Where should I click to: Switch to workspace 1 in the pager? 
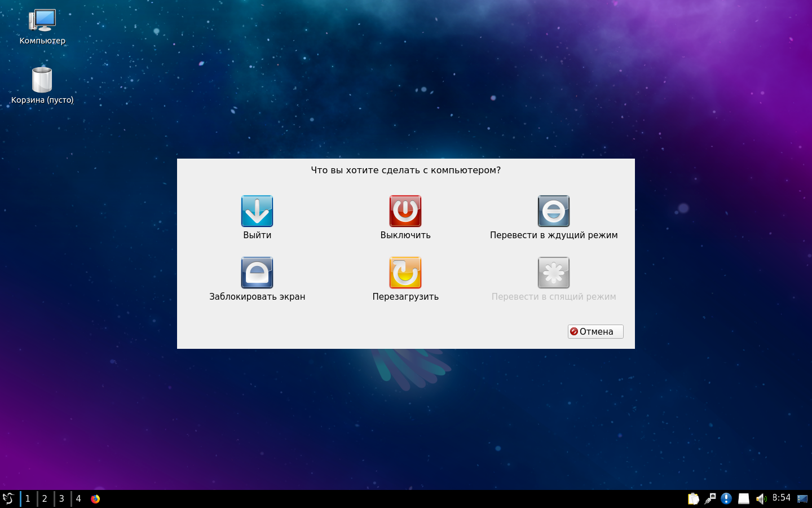[x=28, y=498]
